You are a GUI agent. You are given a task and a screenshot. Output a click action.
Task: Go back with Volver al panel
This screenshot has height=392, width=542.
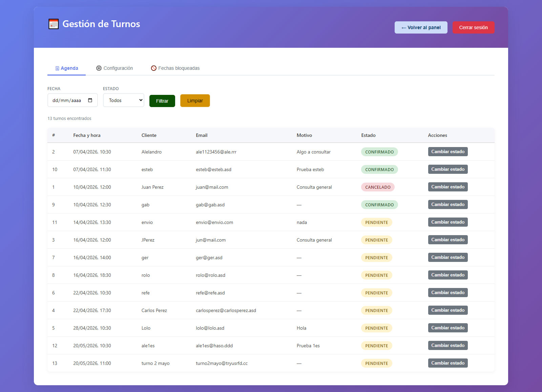tap(421, 27)
